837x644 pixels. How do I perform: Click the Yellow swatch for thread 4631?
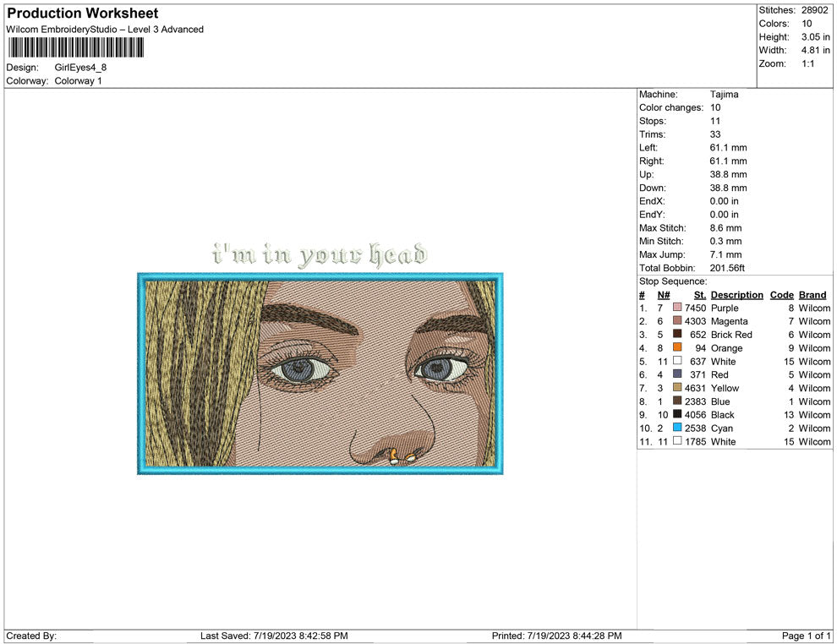tap(676, 388)
